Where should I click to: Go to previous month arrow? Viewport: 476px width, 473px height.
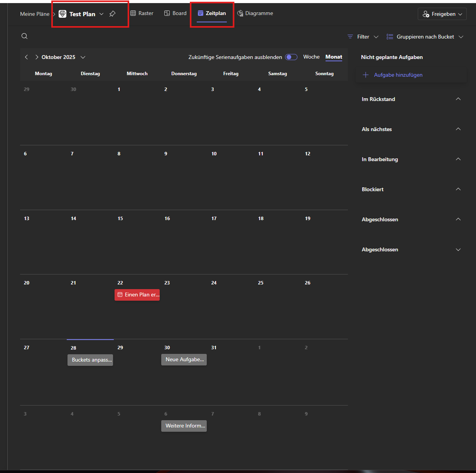tap(26, 57)
